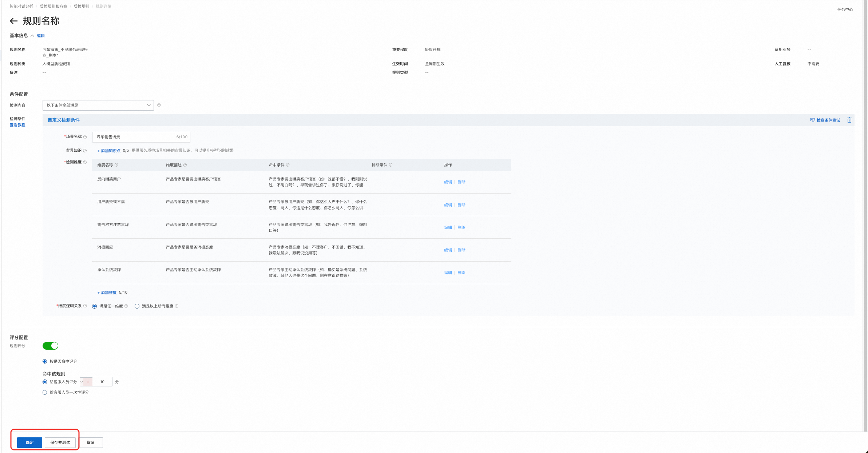Show help icon on 维度描述 column header

185,165
